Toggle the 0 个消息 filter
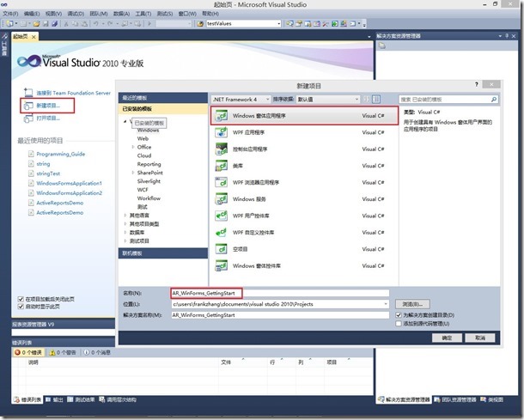The height and width of the screenshot is (420, 524). point(97,352)
